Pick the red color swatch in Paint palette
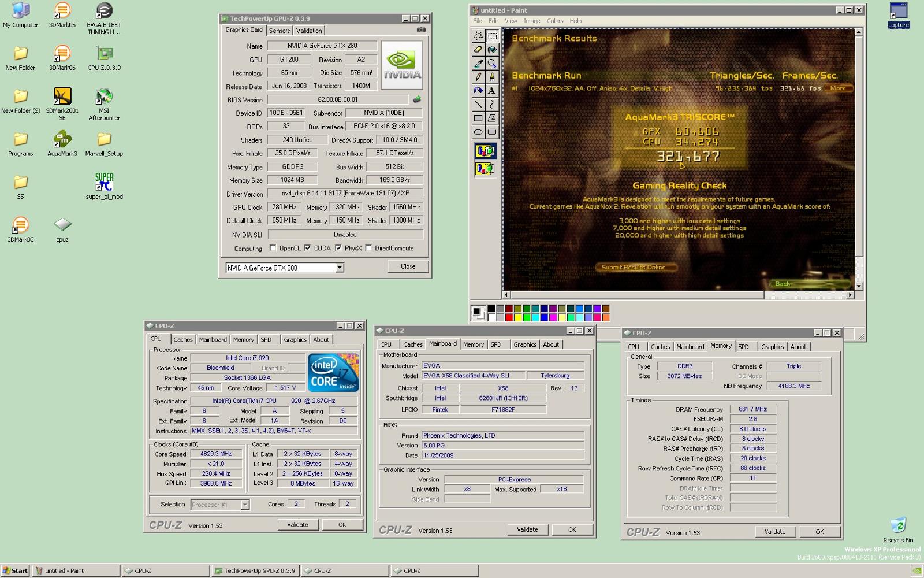Screen dimensions: 924x578 (509, 317)
